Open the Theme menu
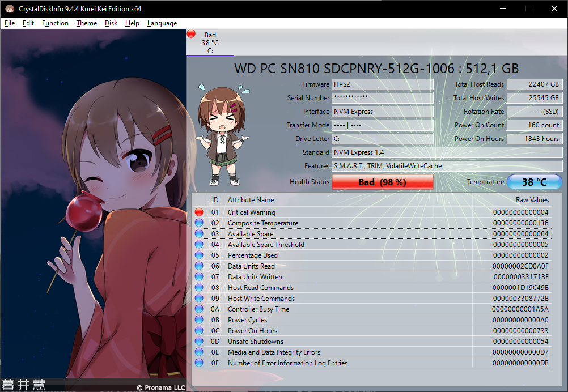This screenshot has width=568, height=392. click(x=87, y=23)
